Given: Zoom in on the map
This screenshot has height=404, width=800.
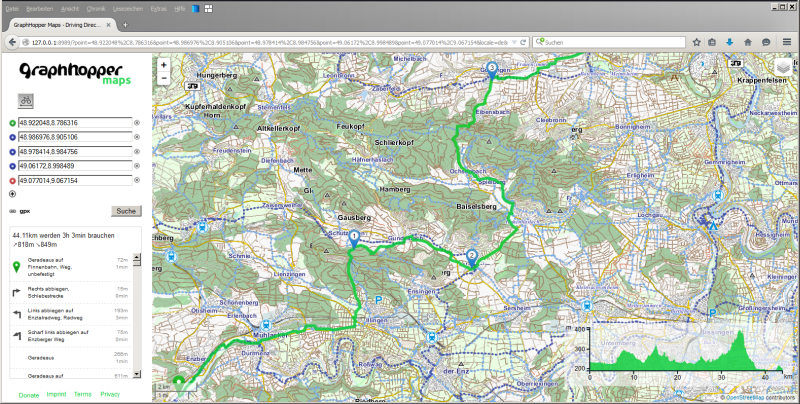Looking at the screenshot, I should point(163,65).
